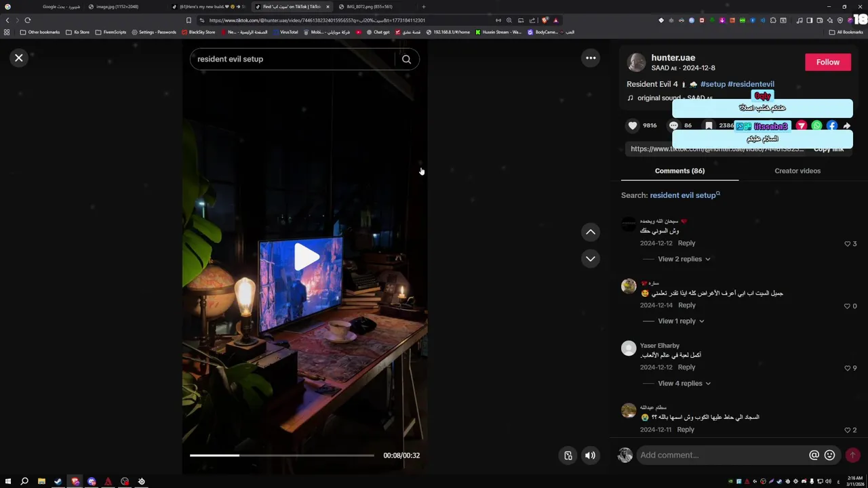Share video via Facebook icon
868x488 pixels.
832,125
